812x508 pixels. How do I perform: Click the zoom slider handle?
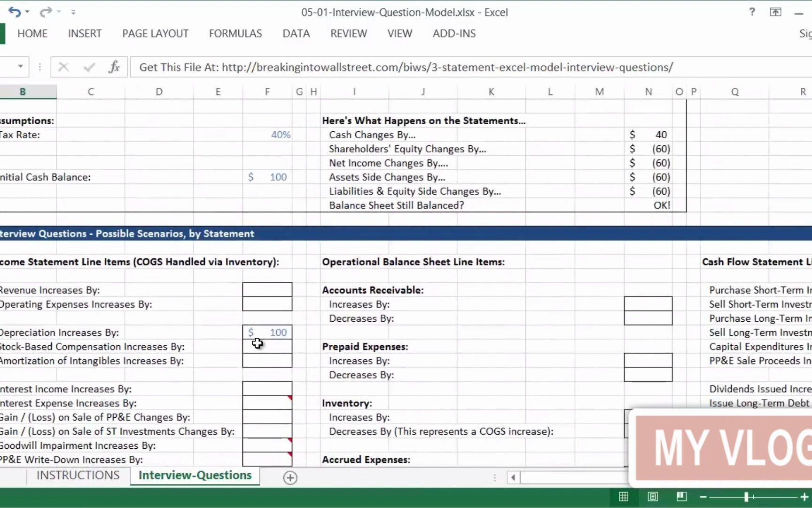746,497
